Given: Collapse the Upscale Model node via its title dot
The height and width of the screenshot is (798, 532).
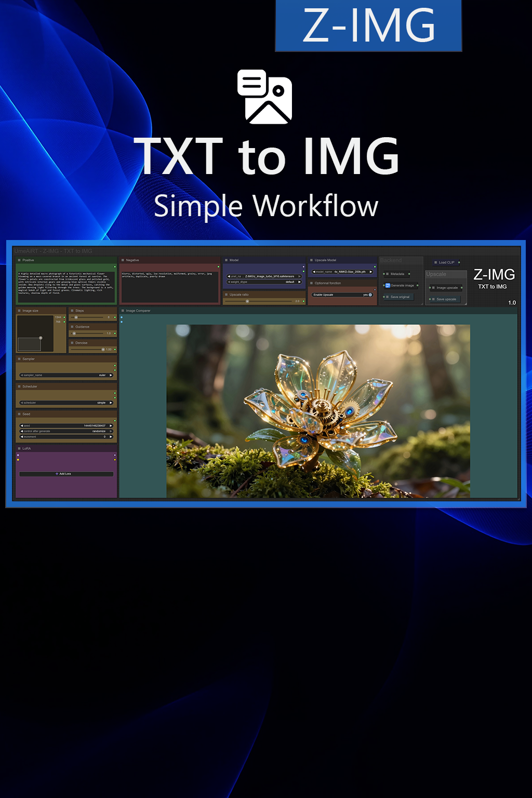Looking at the screenshot, I should (311, 260).
